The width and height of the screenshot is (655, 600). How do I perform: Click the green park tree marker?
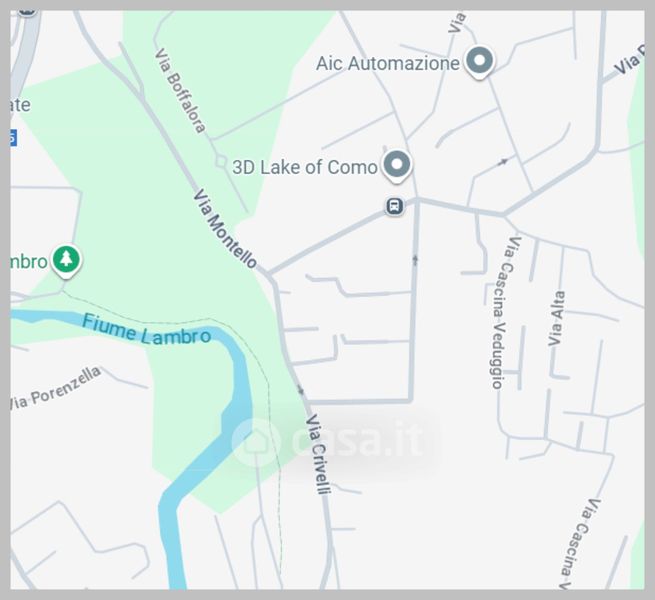click(x=66, y=261)
